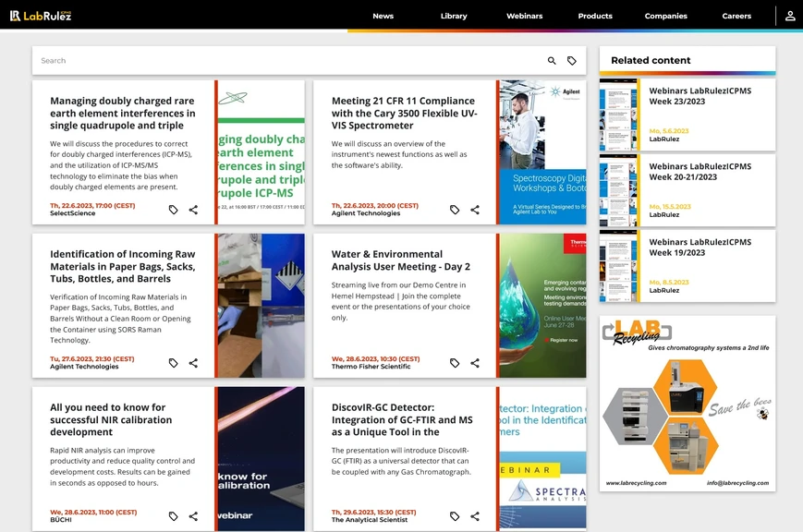Click The Analytical Scientist organizer name
Image resolution: width=803 pixels, height=532 pixels.
pyautogui.click(x=370, y=520)
